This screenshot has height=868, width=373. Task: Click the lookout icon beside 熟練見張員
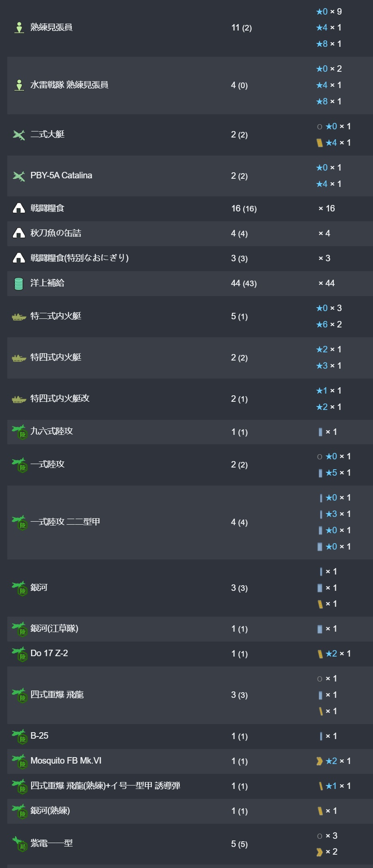click(19, 28)
